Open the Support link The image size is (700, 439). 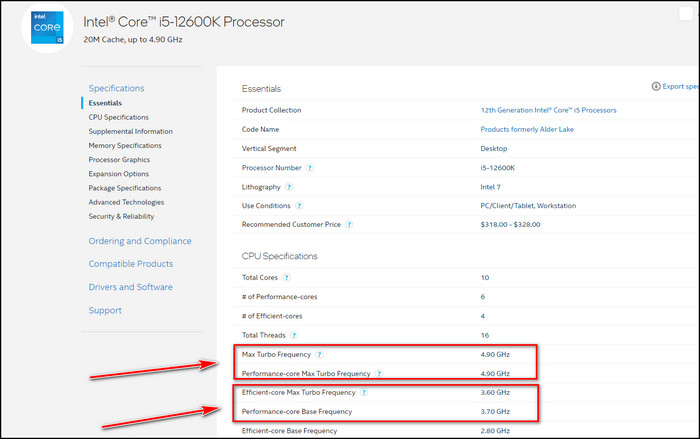pyautogui.click(x=105, y=310)
